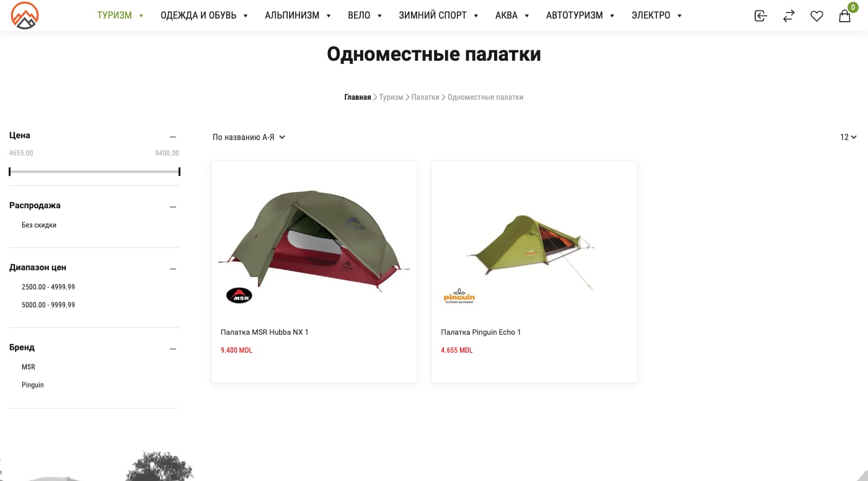Click the login icon in header
868x481 pixels.
pyautogui.click(x=761, y=16)
